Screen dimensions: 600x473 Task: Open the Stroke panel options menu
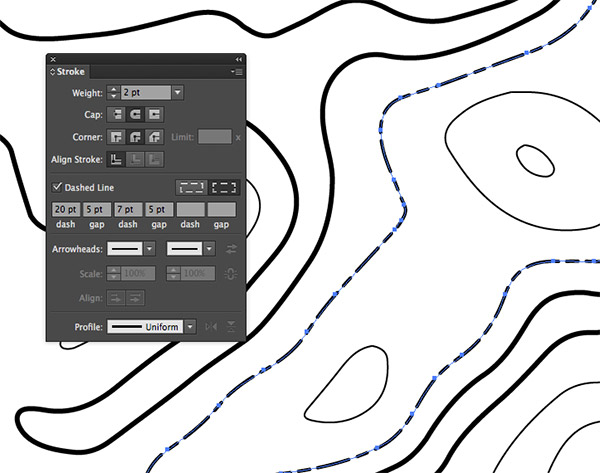click(x=237, y=72)
